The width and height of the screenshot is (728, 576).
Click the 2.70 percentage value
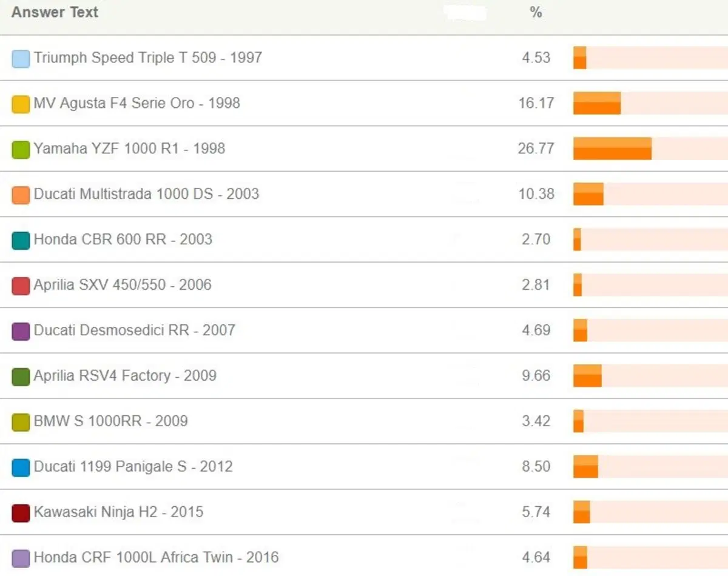point(536,240)
